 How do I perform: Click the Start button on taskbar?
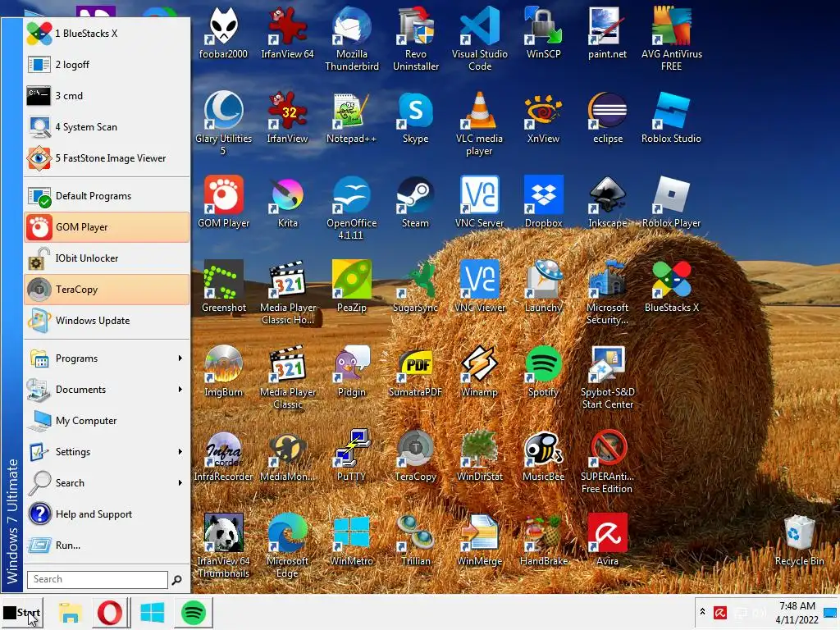22,612
